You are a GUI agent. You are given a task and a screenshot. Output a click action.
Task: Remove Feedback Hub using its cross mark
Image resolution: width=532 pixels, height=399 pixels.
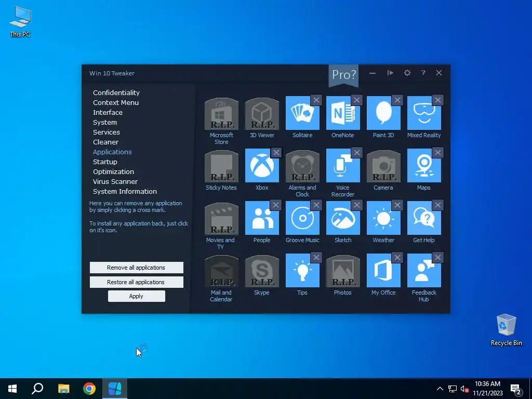tap(437, 258)
